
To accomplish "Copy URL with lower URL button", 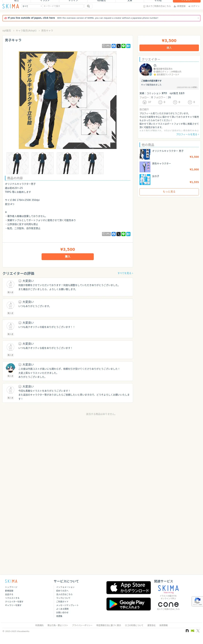I will click(x=106, y=234).
